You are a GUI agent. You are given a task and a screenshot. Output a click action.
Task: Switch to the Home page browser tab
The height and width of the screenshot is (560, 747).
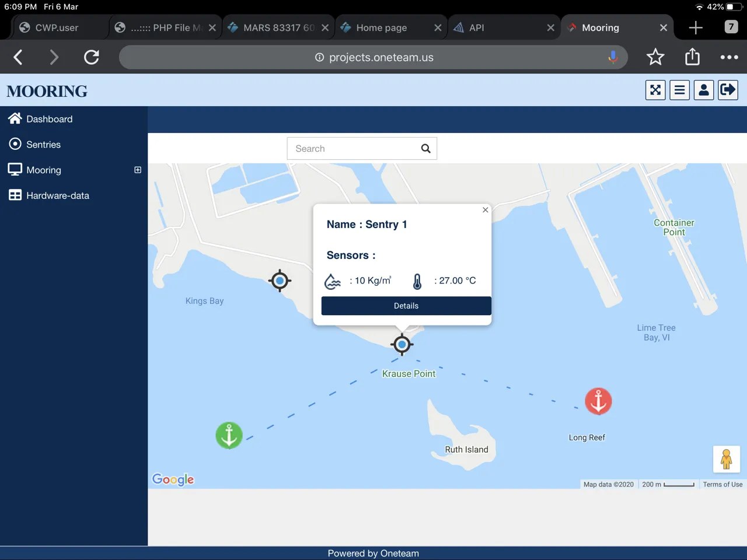[391, 27]
